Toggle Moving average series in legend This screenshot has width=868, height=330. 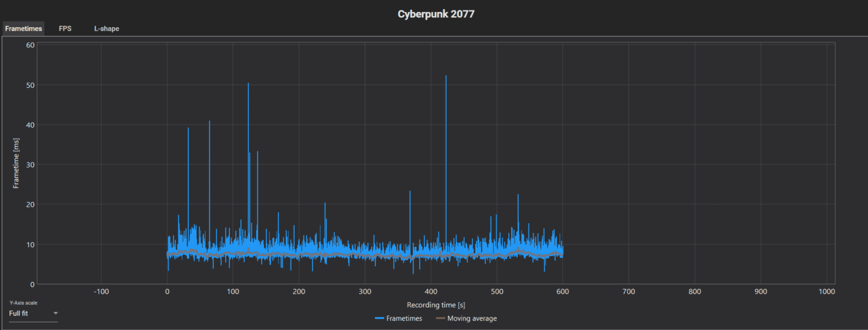coord(466,318)
